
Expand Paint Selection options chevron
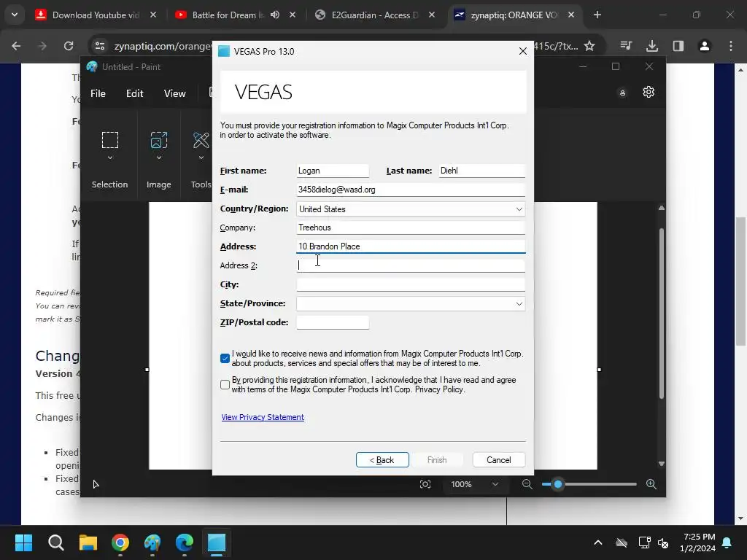tap(110, 157)
